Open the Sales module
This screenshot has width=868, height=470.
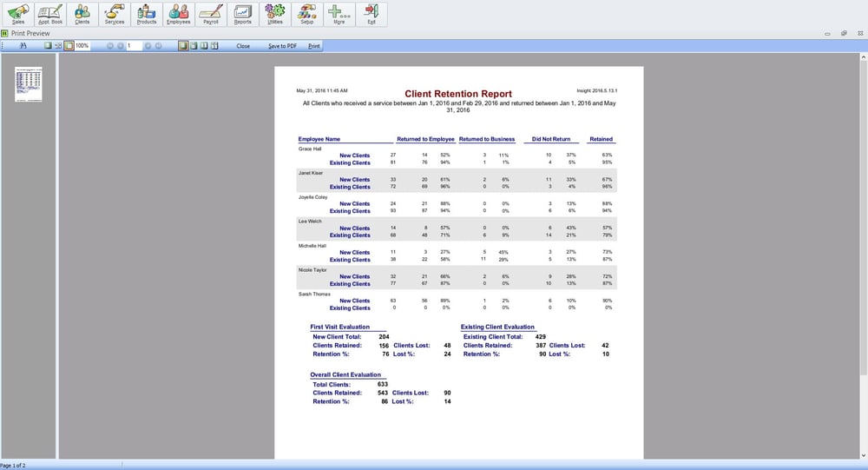click(18, 14)
